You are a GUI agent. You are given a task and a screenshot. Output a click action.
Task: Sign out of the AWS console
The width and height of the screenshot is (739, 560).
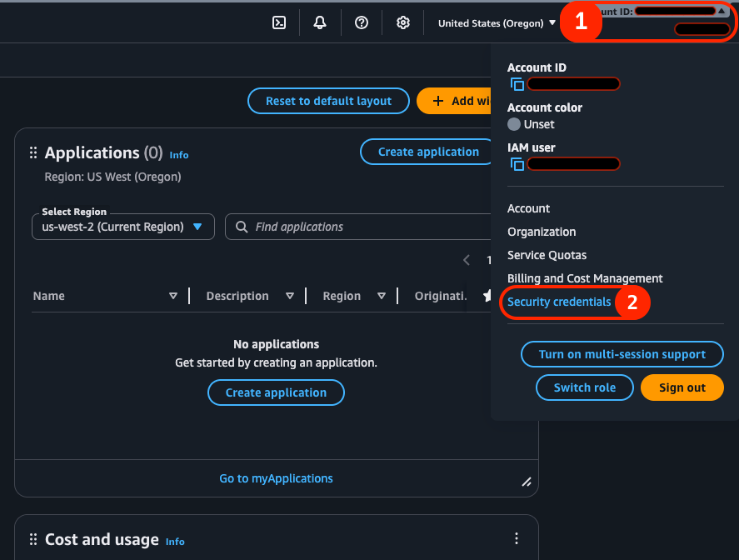tap(682, 387)
